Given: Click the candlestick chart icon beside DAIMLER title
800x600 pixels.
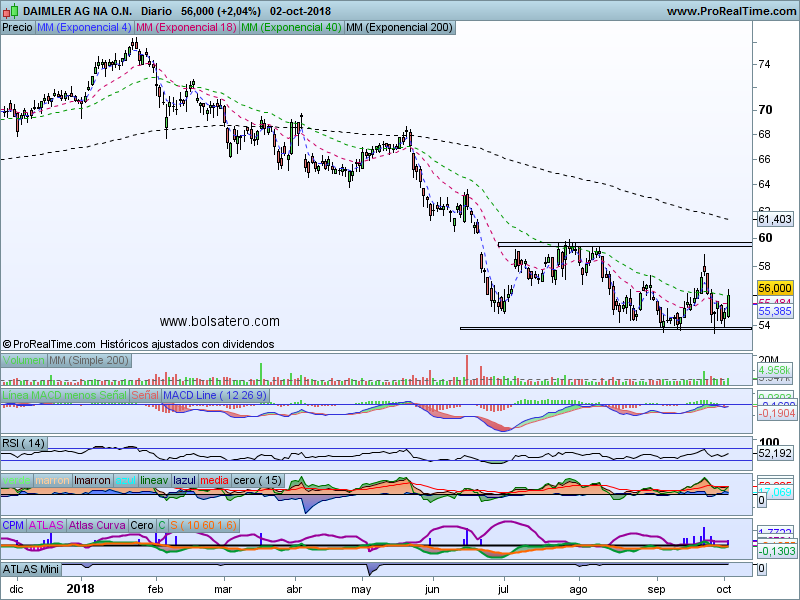Looking at the screenshot, I should (10, 11).
